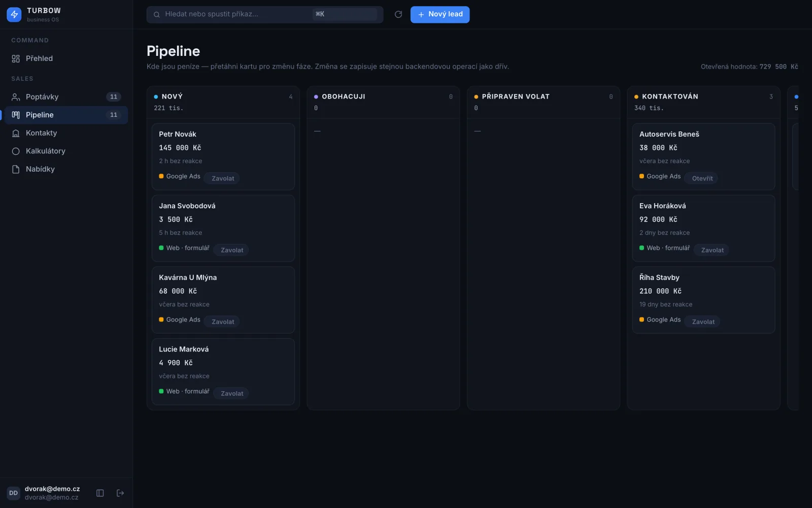This screenshot has height=508, width=812.
Task: Click the logout icon beside account
Action: [120, 493]
